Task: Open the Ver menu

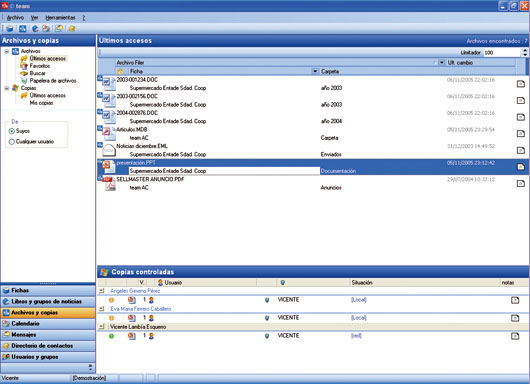Action: tap(34, 18)
